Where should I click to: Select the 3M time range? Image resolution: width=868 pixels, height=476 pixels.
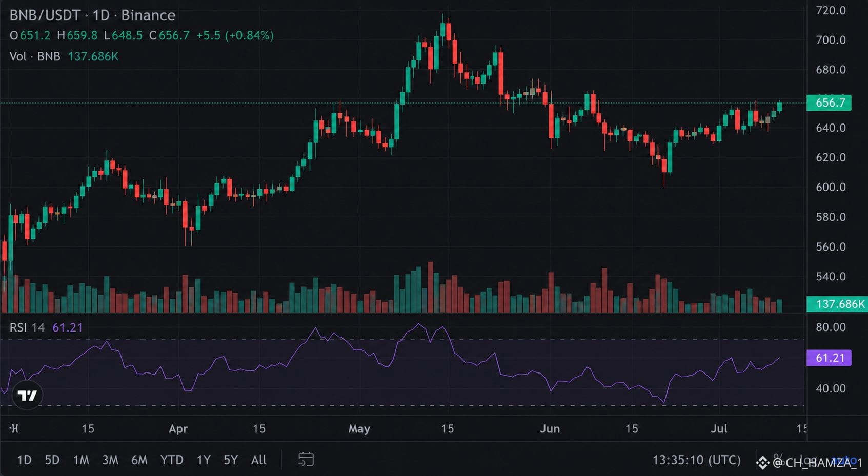110,460
